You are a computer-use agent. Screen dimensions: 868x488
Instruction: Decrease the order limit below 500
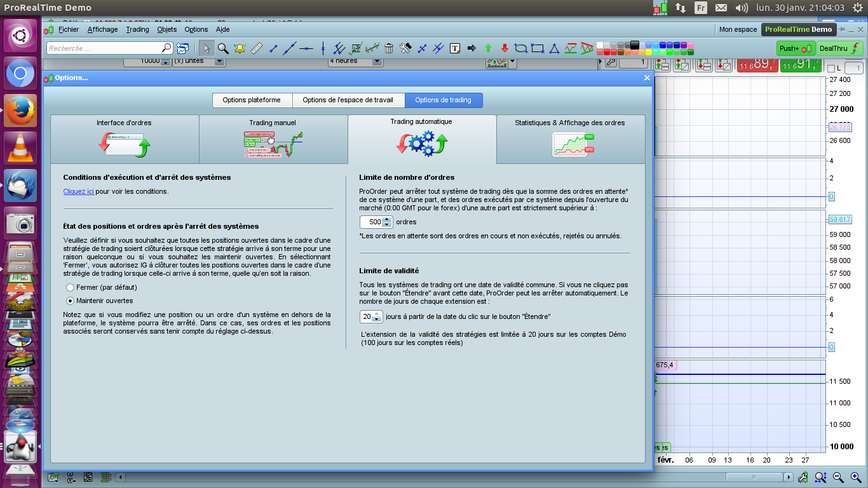coord(388,225)
